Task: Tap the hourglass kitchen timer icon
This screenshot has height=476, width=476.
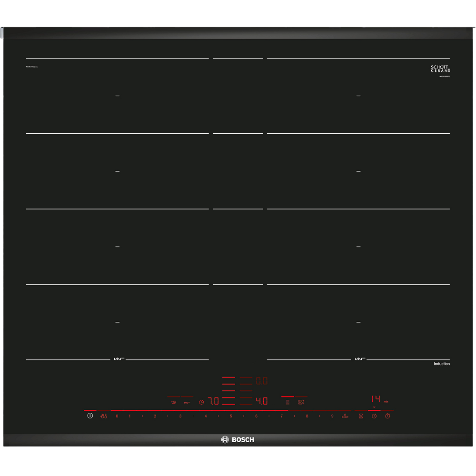Action: [x=361, y=416]
